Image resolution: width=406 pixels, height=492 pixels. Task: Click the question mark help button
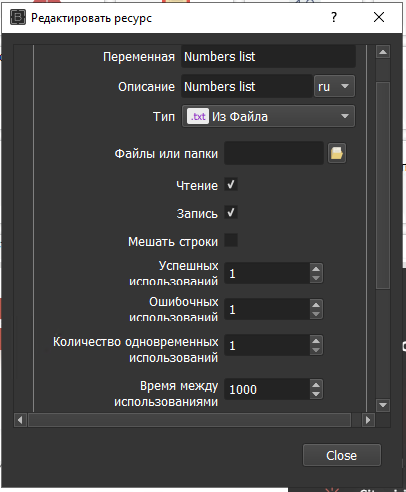[x=334, y=17]
